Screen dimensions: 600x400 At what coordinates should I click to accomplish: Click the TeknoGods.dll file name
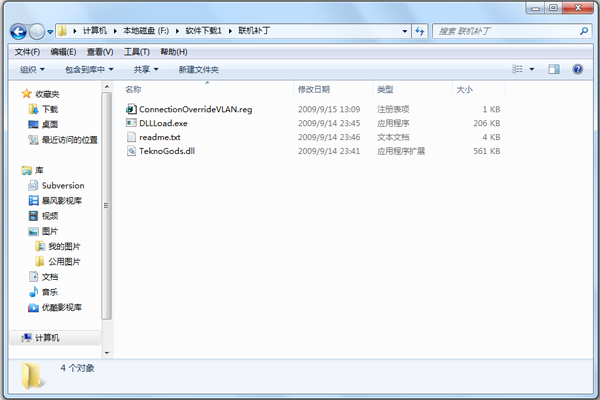point(167,151)
